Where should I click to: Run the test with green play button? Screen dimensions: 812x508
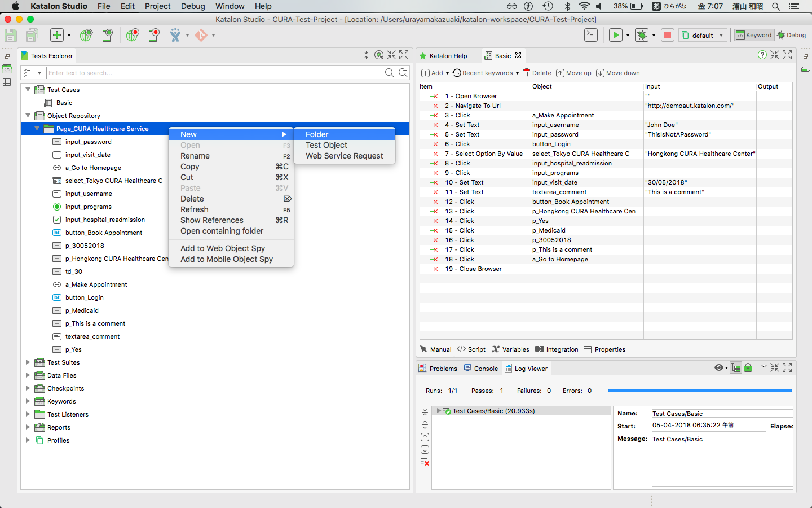click(x=616, y=35)
